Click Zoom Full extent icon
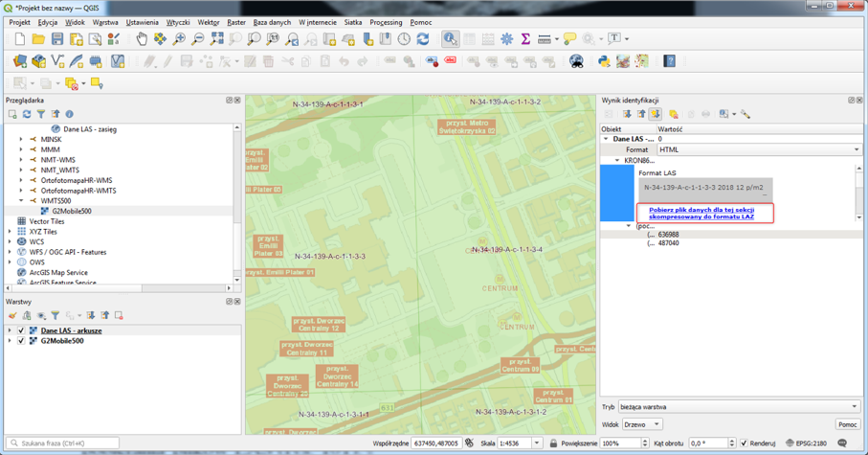 (216, 38)
